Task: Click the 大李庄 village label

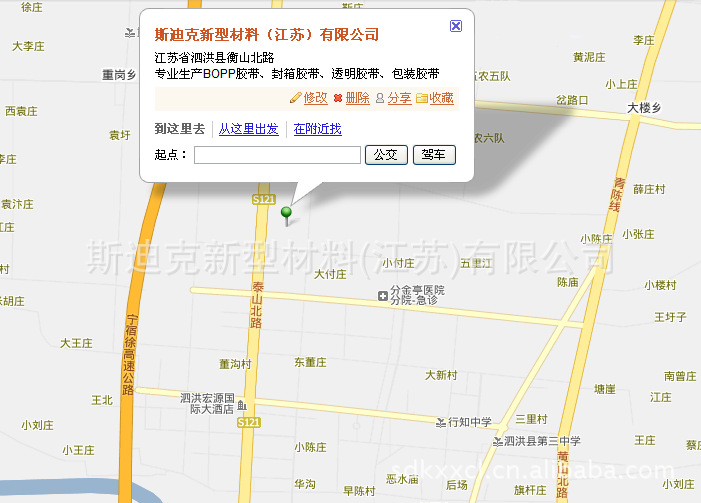Action: pos(28,46)
